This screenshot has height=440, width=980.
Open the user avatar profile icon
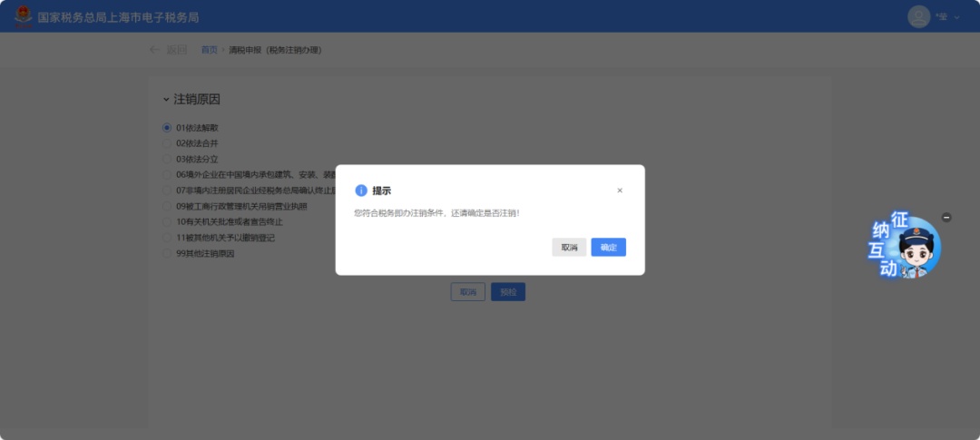pos(918,17)
